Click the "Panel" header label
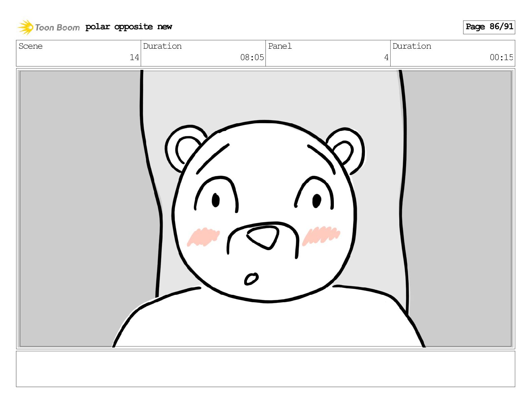 pos(280,46)
